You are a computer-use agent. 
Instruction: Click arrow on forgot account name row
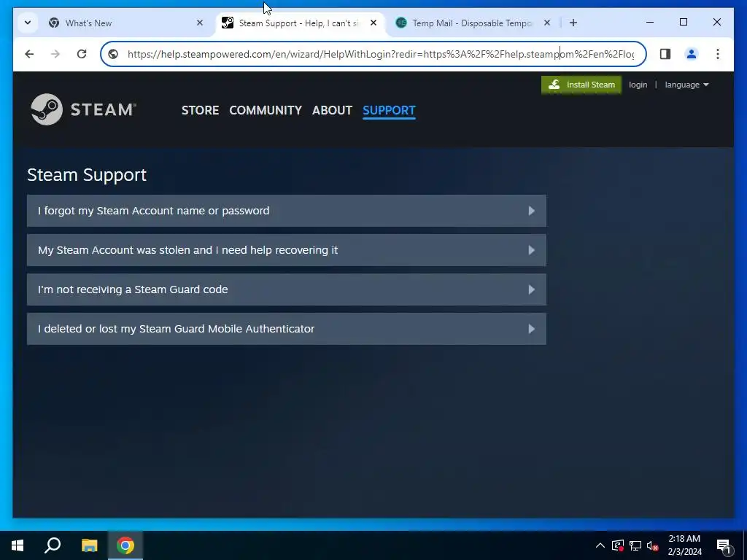point(532,211)
